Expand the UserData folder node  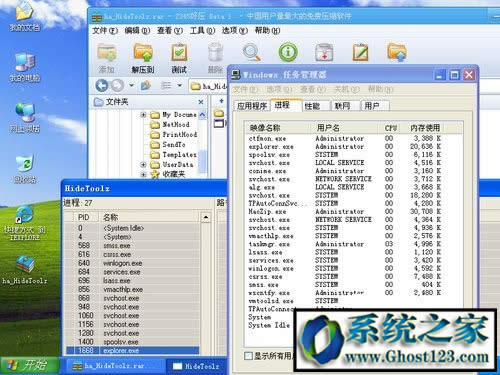[x=143, y=165]
